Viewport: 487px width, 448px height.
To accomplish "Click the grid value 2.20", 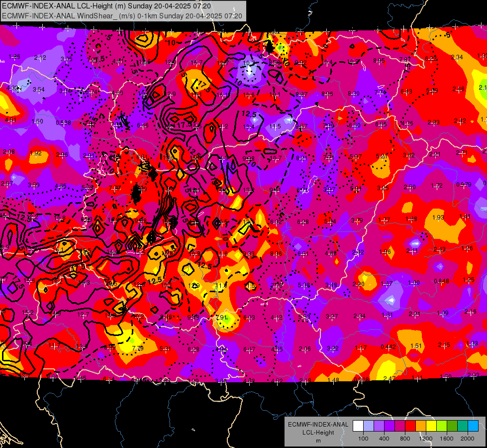I will [359, 284].
